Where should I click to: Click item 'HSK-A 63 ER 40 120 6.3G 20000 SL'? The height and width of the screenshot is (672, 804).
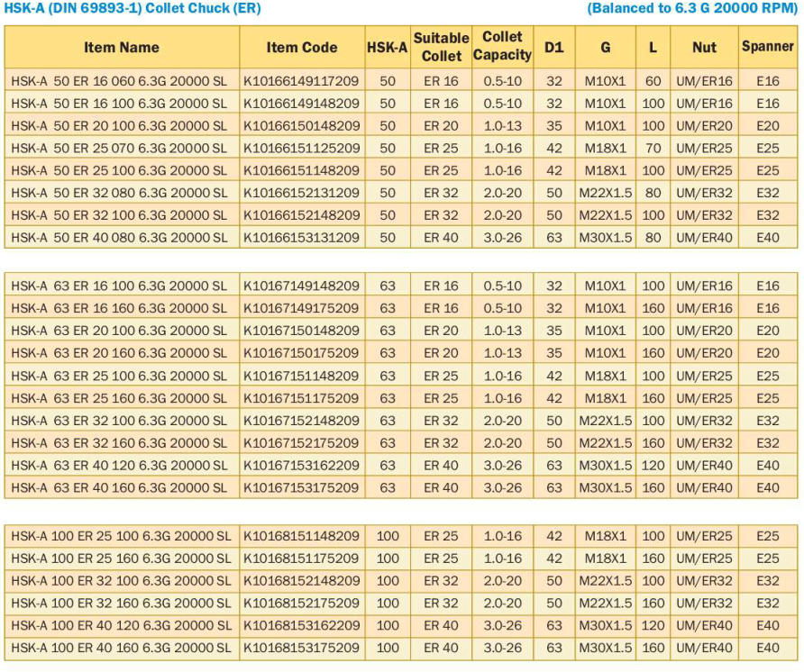tap(119, 466)
